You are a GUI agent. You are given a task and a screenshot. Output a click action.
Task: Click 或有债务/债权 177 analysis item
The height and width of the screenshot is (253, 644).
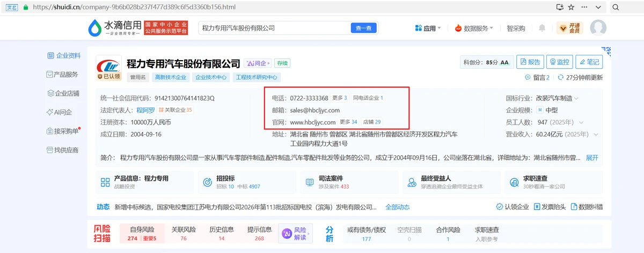click(367, 234)
